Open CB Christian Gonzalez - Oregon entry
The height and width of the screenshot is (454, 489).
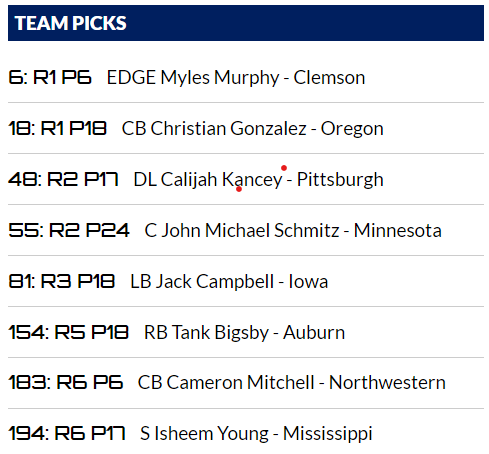point(252,129)
